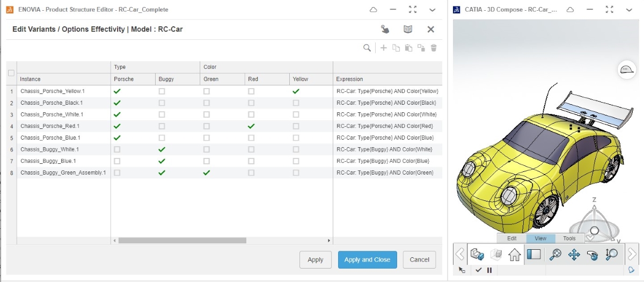
Task: Open the help book icon
Action: tap(408, 29)
